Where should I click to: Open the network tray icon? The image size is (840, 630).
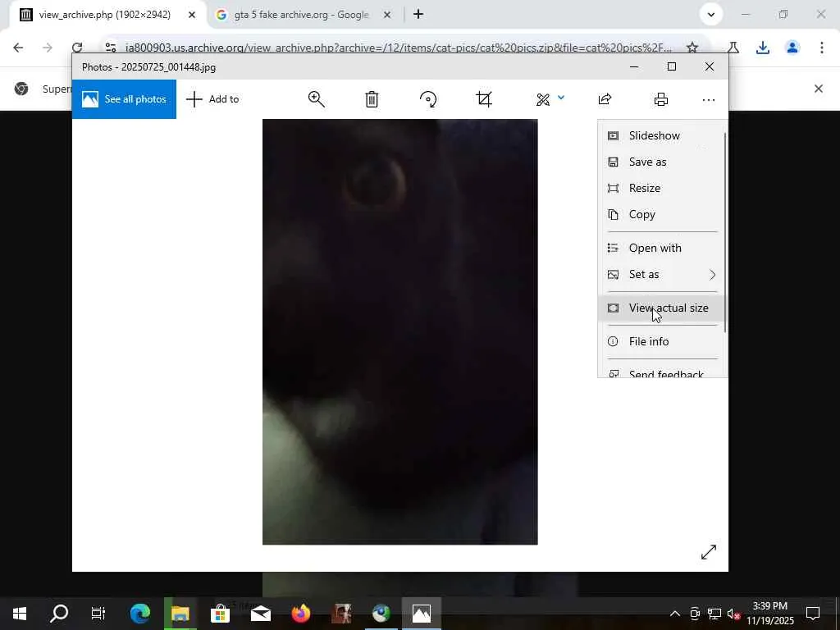714,614
